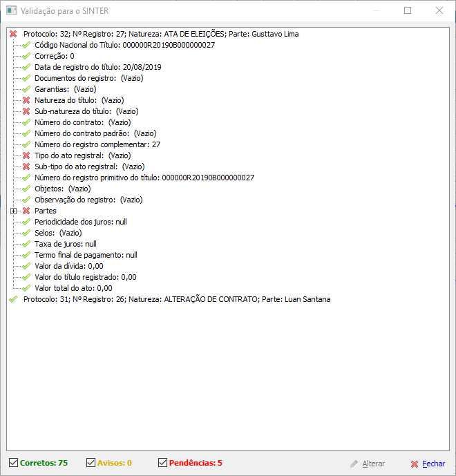Click the Alterar button

pos(368,464)
